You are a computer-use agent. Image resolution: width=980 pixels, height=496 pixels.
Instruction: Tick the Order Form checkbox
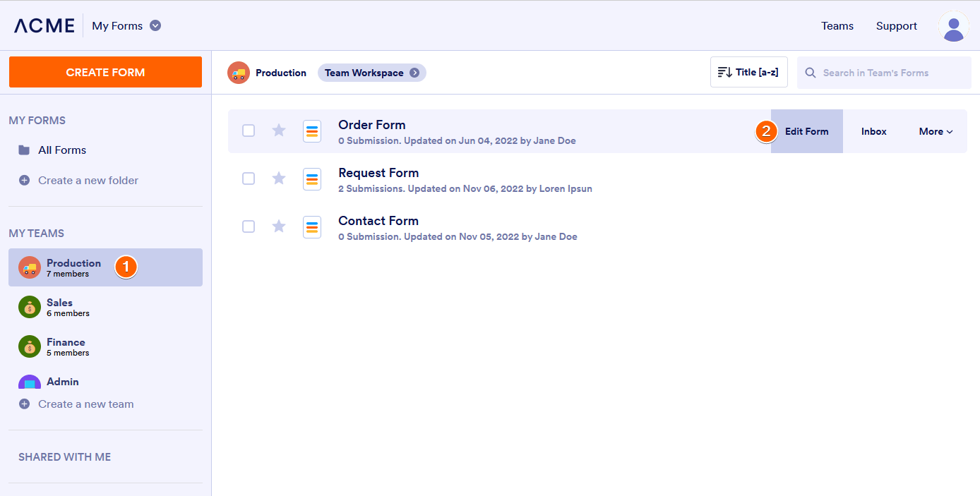pos(249,131)
